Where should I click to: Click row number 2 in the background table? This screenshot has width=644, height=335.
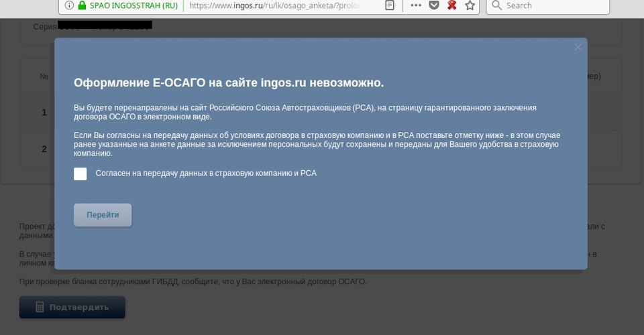coord(44,149)
